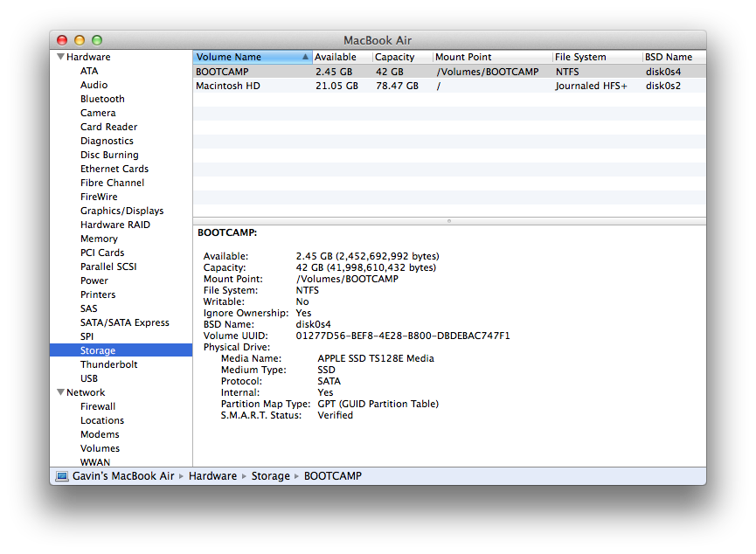Viewport: 756px width, 554px height.
Task: Open Firewall under Network
Action: click(x=98, y=406)
